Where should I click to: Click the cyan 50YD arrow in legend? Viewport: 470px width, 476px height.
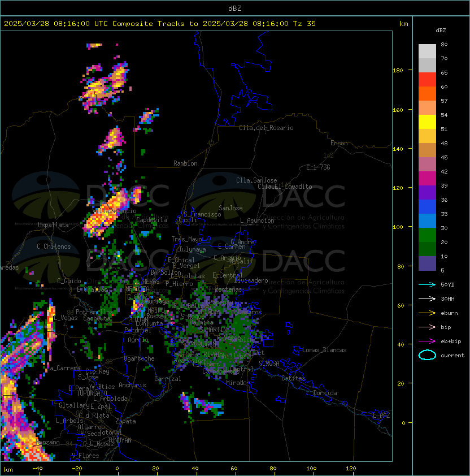coord(427,284)
